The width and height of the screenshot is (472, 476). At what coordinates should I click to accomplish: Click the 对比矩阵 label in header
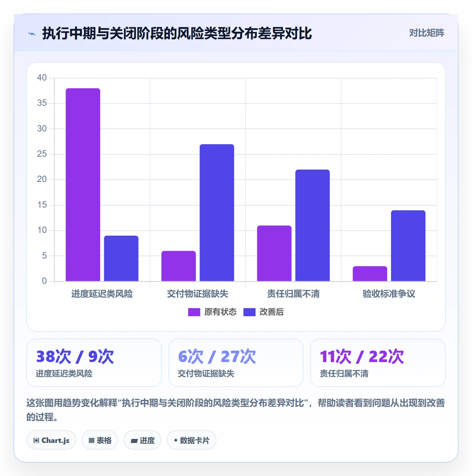pos(426,33)
